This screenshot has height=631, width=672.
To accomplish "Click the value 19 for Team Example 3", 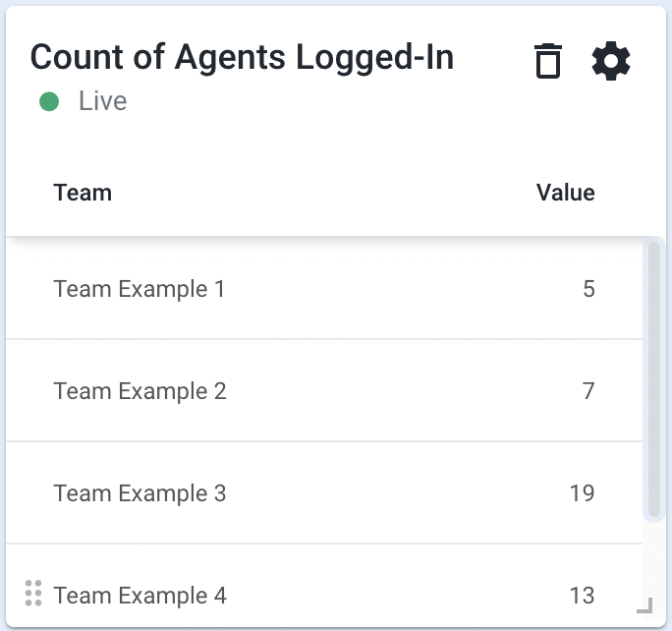I will (x=582, y=492).
